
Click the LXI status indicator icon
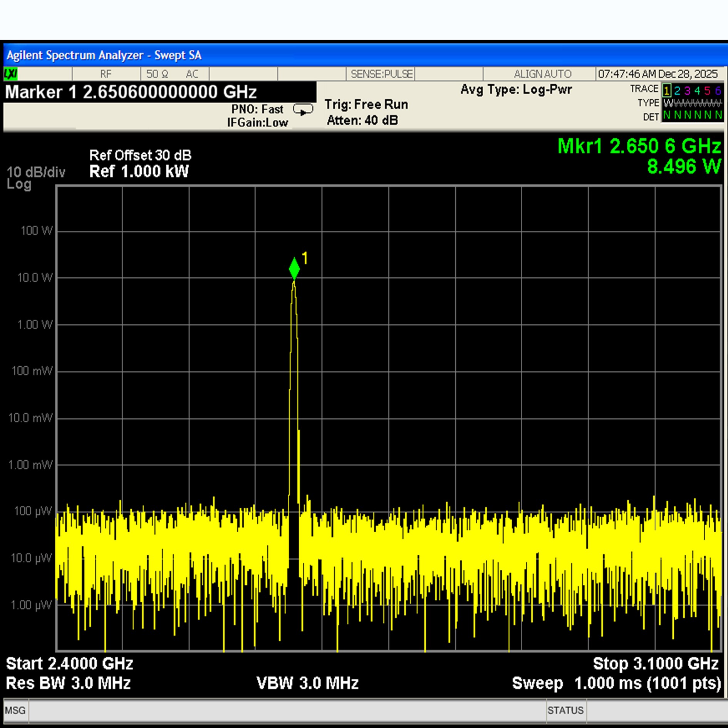click(x=10, y=74)
